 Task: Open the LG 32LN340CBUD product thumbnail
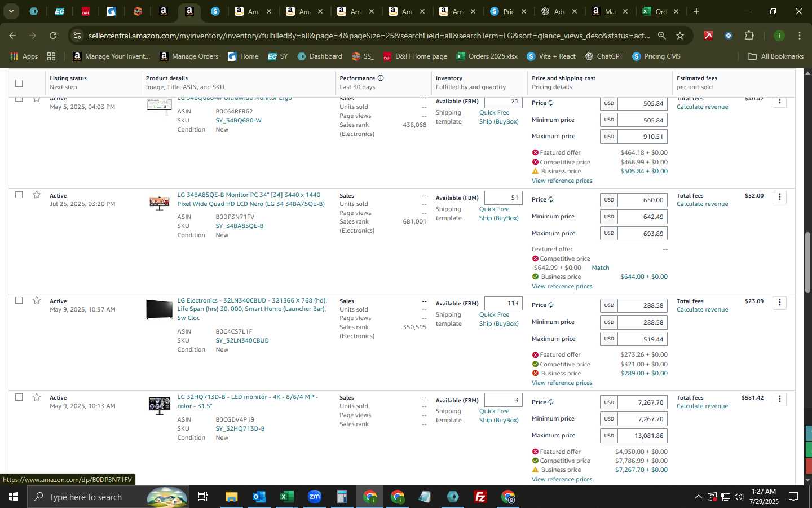coord(159,309)
